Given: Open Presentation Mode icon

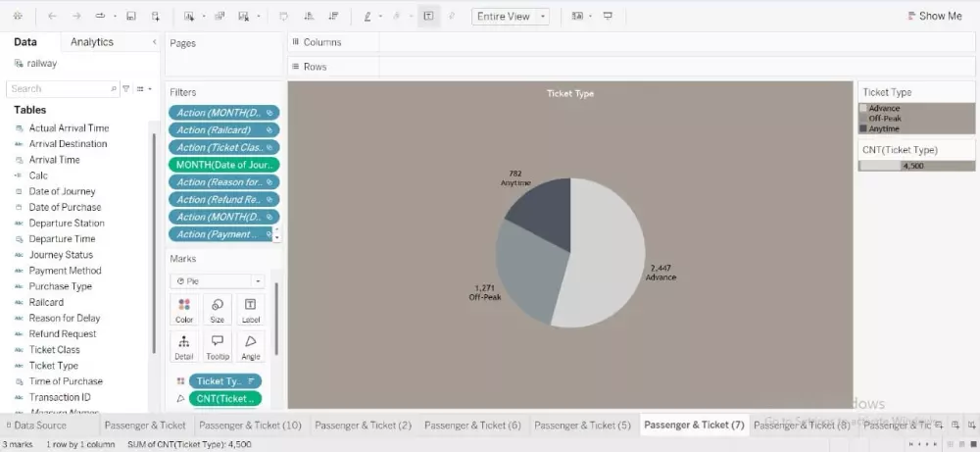Looking at the screenshot, I should (608, 17).
